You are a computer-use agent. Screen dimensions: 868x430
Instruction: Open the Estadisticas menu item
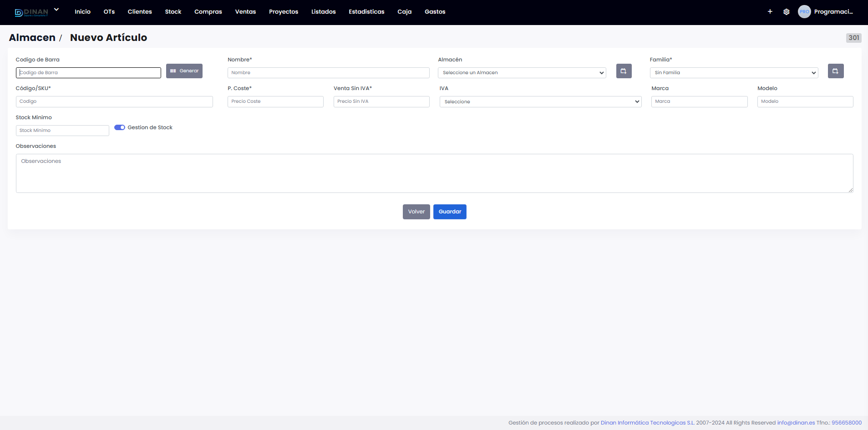[366, 12]
